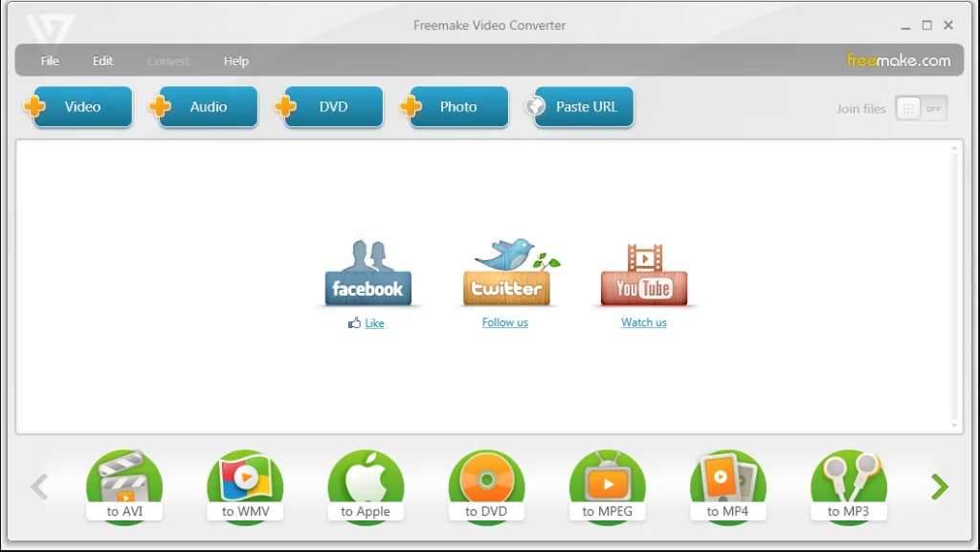Maximize the Freemake Video Converter window
Viewport: 980px width, 552px height.
click(x=926, y=25)
